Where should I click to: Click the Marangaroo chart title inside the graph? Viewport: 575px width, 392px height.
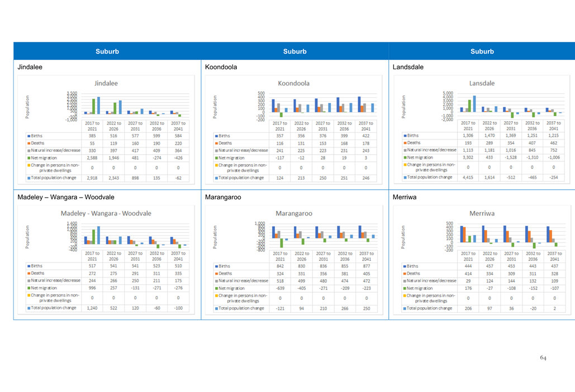click(x=293, y=213)
